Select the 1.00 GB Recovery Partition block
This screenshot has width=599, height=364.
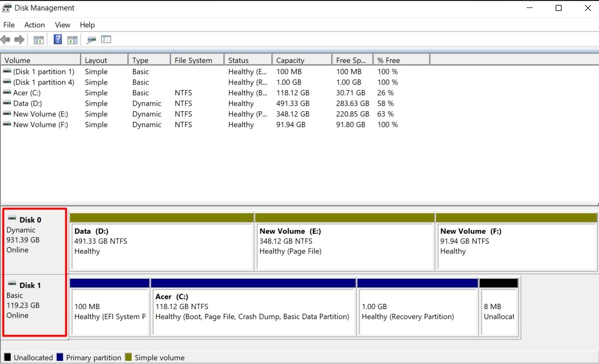pyautogui.click(x=417, y=307)
